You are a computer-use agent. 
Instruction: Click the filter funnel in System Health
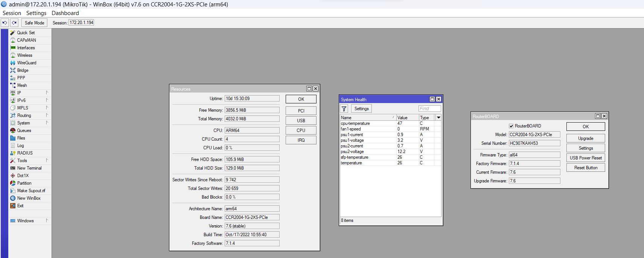pyautogui.click(x=344, y=109)
